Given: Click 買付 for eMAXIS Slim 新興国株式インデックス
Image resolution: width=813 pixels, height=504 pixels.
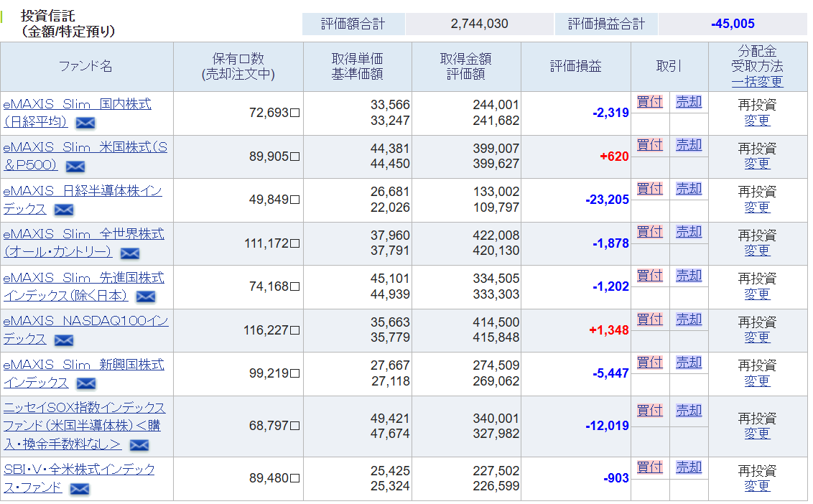Looking at the screenshot, I should click(650, 363).
